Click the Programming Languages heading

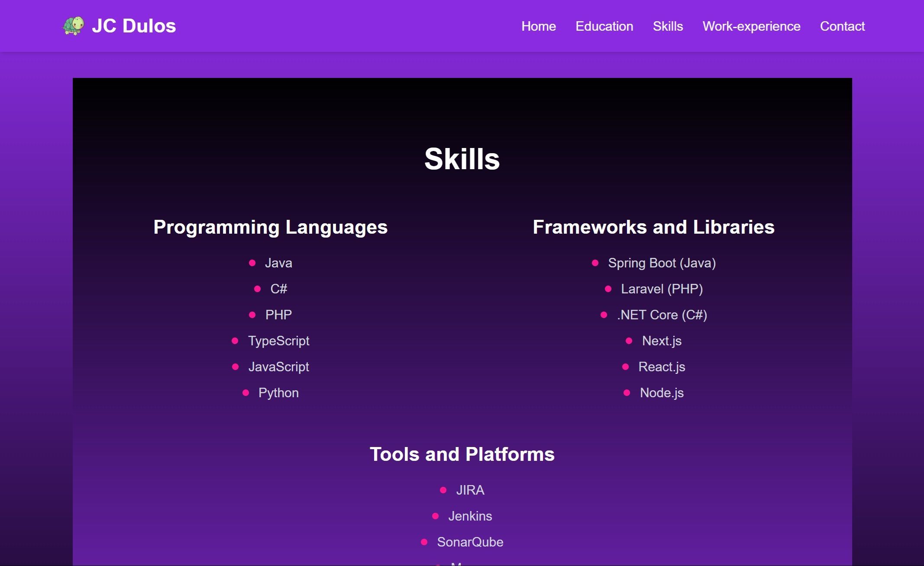[x=270, y=227]
